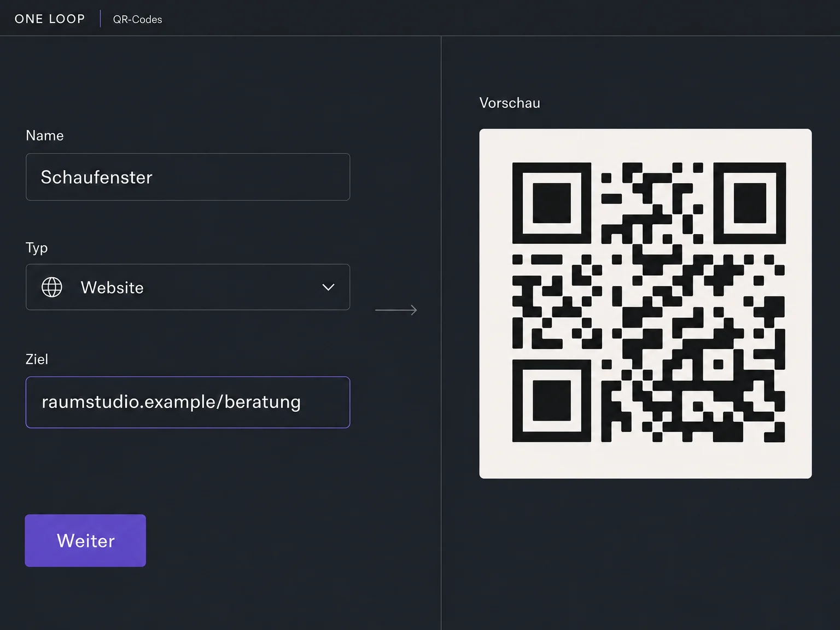Expand the Typ dropdown chevron

(328, 287)
